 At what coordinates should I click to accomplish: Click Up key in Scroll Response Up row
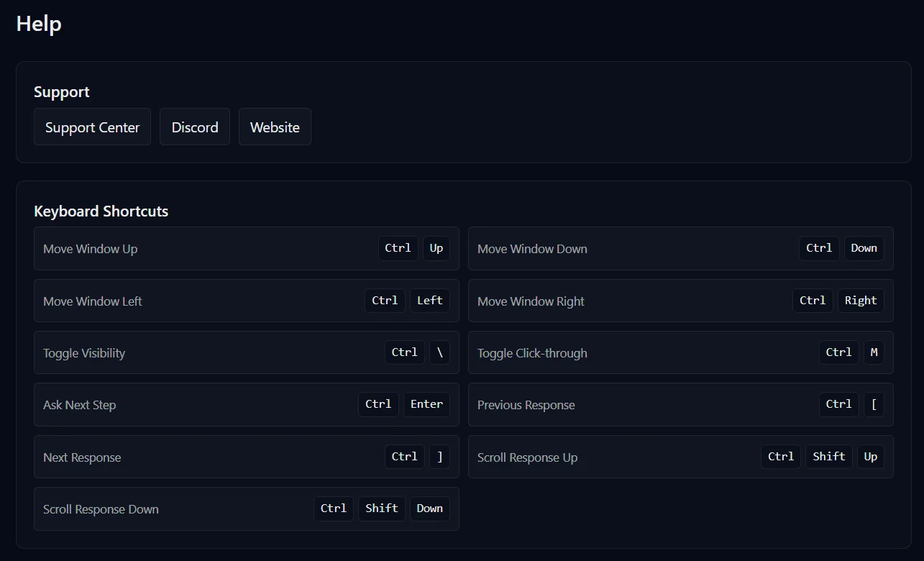coord(871,457)
